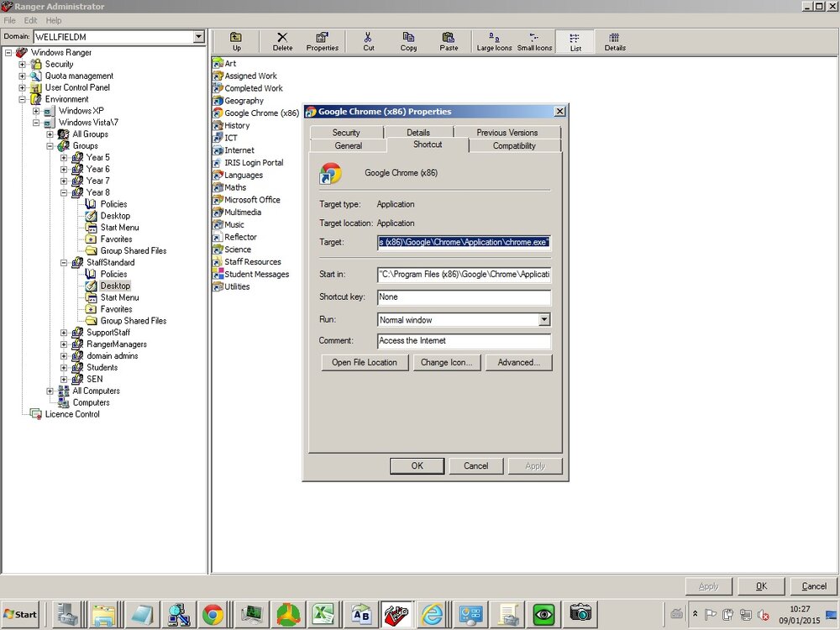The width and height of the screenshot is (840, 630).
Task: Open the Help menu
Action: [54, 20]
